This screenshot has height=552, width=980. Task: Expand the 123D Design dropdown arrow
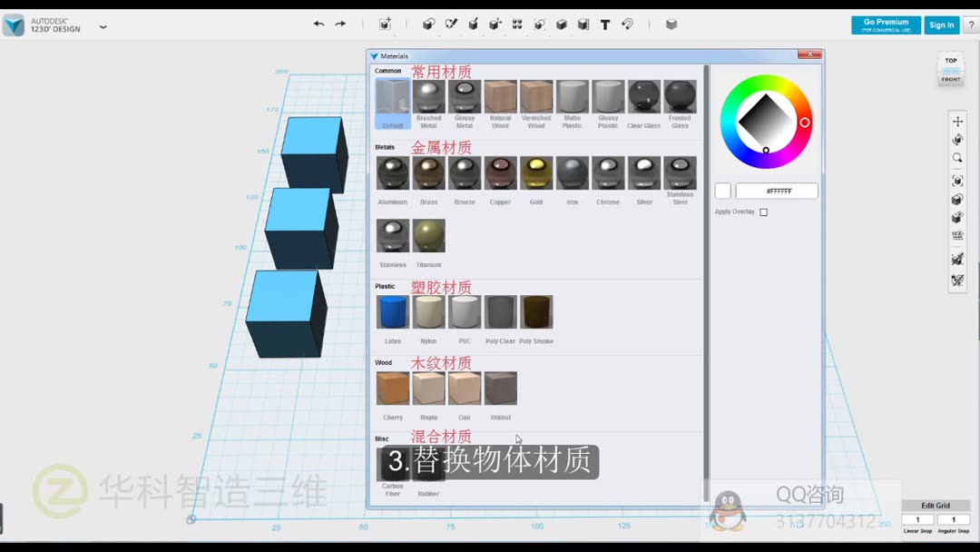coord(103,27)
